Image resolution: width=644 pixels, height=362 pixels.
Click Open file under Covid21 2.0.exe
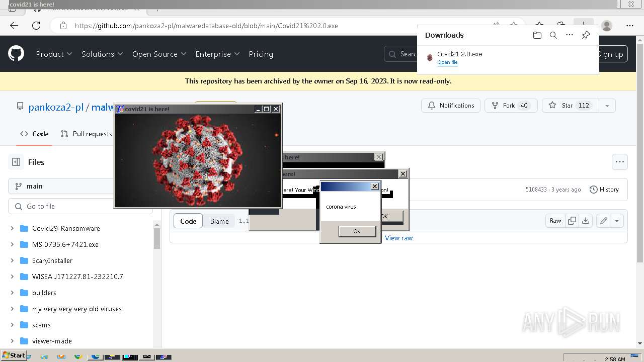click(447, 62)
